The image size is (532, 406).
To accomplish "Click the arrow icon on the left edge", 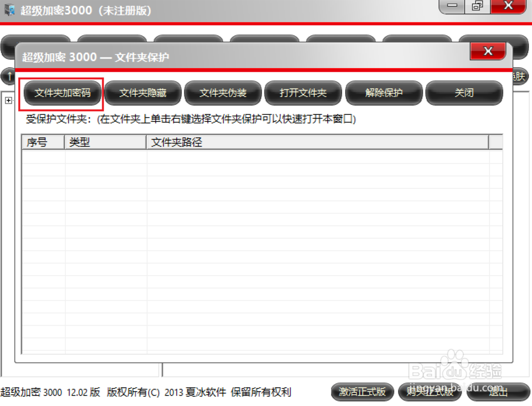I will pos(9,76).
